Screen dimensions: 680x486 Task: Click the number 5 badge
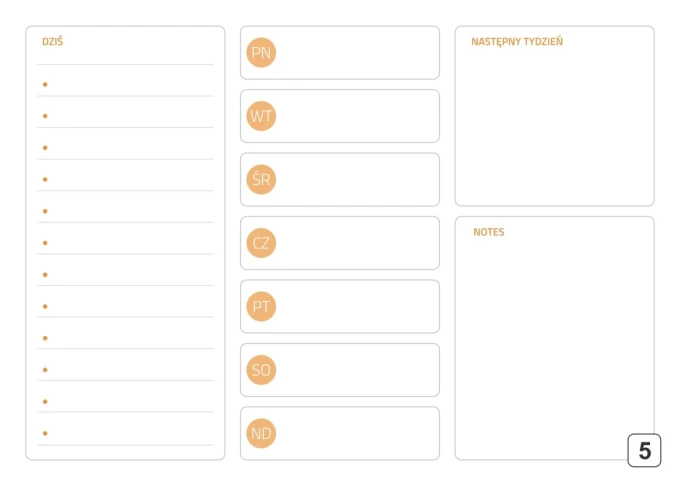click(x=644, y=450)
